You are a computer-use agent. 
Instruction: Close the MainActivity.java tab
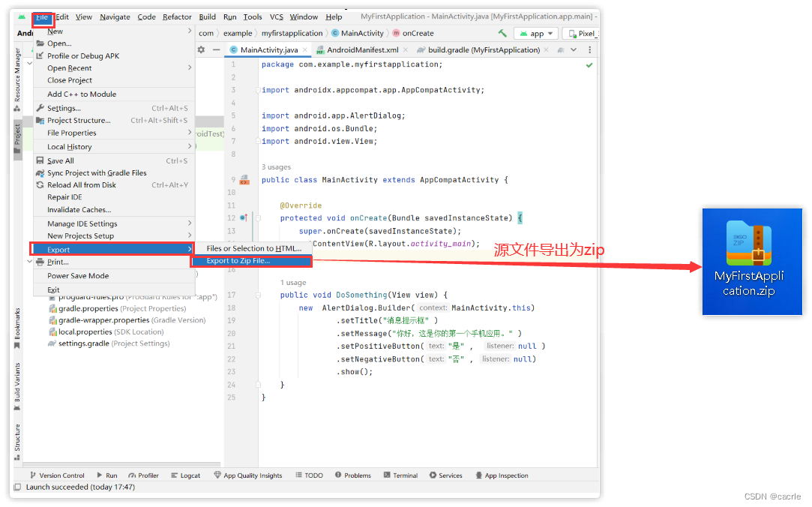point(305,49)
